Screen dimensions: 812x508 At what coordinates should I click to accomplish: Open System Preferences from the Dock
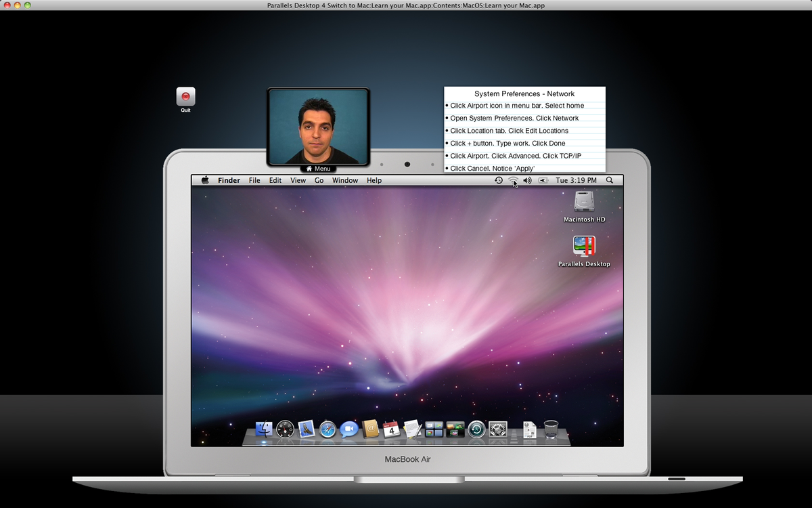coord(497,429)
